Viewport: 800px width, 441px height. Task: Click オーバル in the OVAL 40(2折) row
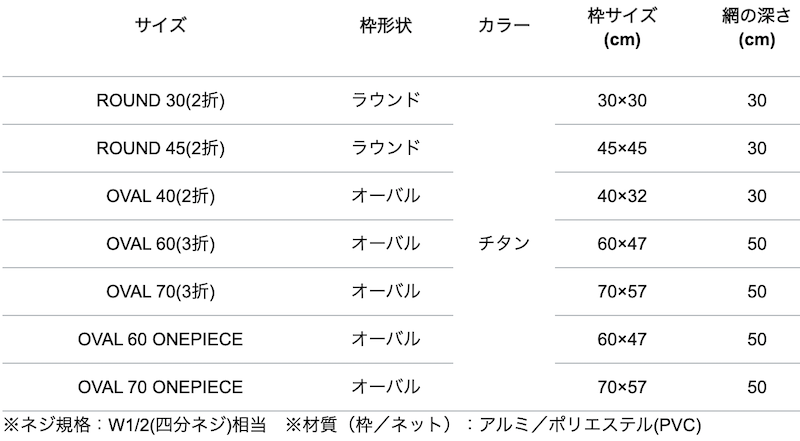[385, 196]
